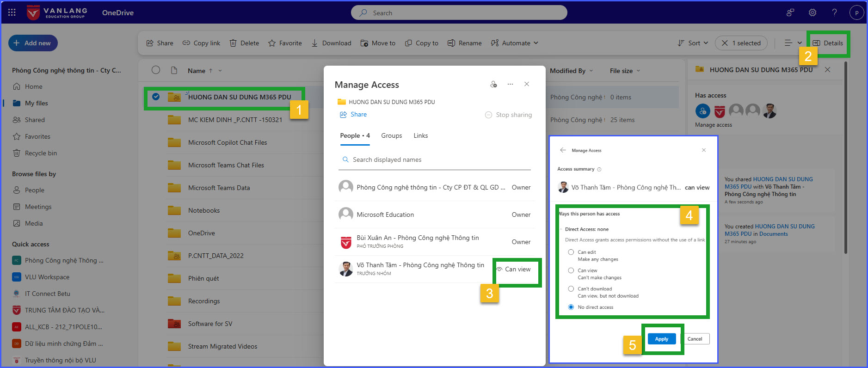Screen dimensions: 868x368
Task: Open Can view permission for Võ Thanh Tâm
Action: tap(513, 269)
